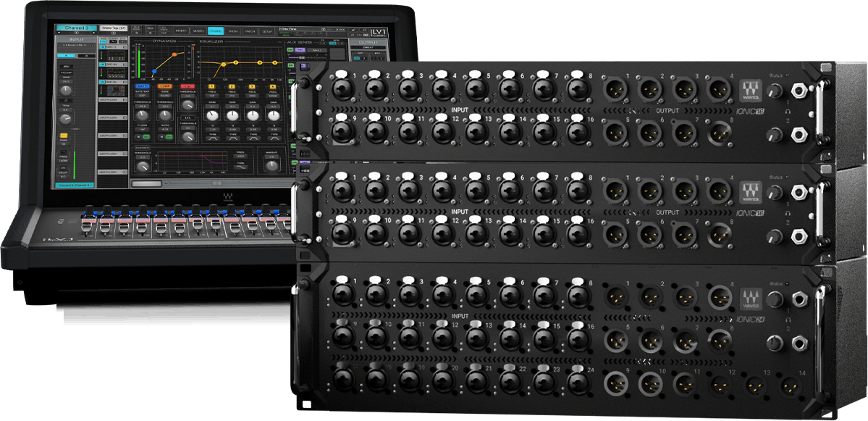Select the highlighted CHANNEL tab

216,31
